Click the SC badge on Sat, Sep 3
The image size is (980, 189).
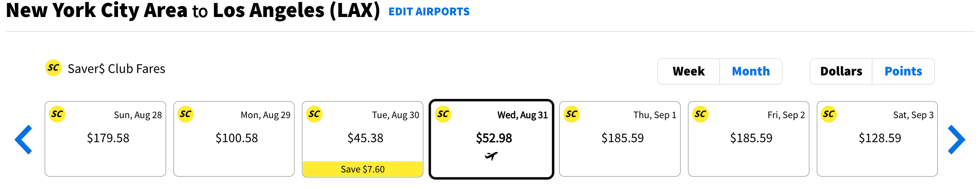pyautogui.click(x=829, y=114)
